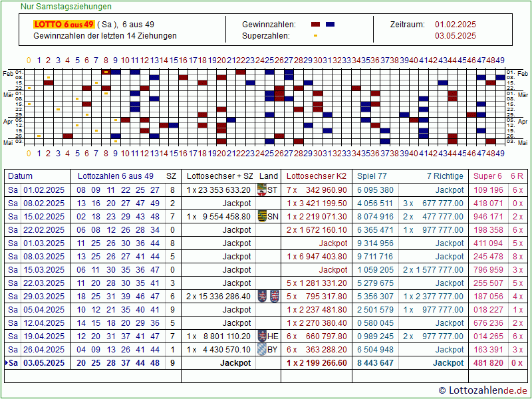The height and width of the screenshot is (399, 532).
Task: Click the Nur Samstagsziehungen heading
Action: tap(66, 7)
